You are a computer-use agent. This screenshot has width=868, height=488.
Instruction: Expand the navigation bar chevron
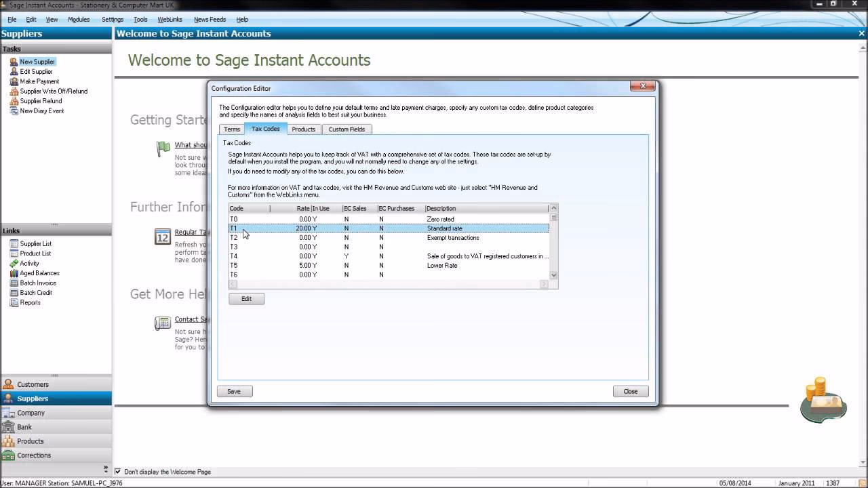click(106, 468)
